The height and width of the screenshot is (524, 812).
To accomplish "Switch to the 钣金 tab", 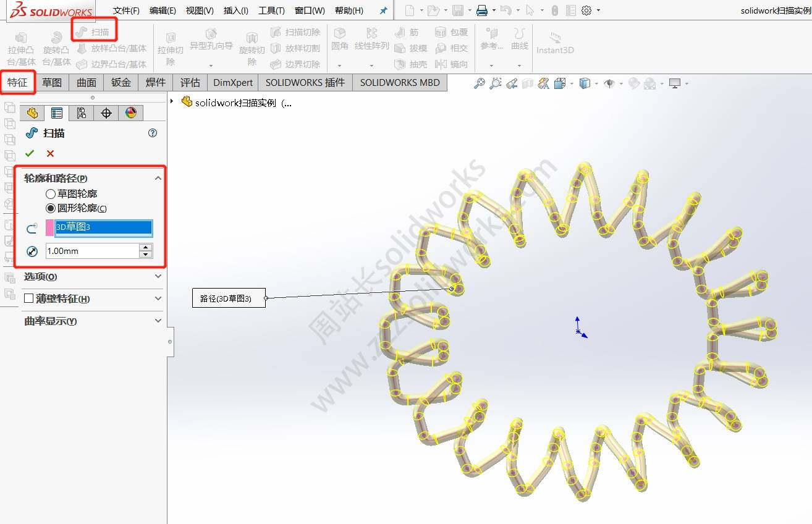I will [121, 82].
